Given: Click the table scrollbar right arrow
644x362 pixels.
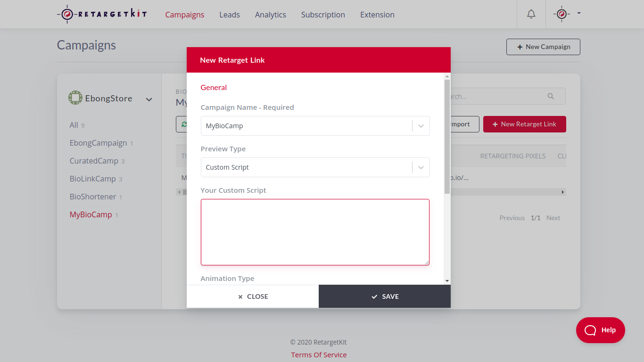Looking at the screenshot, I should click(563, 192).
